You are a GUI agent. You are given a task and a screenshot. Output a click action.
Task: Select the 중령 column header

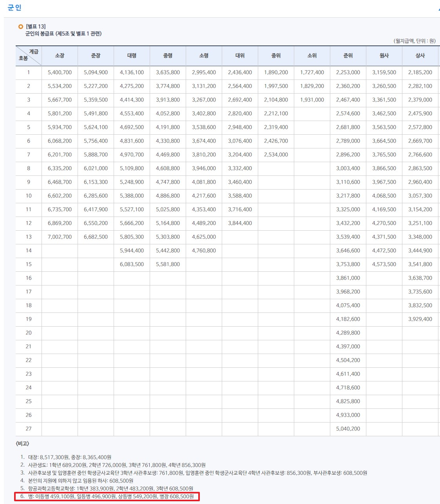click(x=168, y=56)
